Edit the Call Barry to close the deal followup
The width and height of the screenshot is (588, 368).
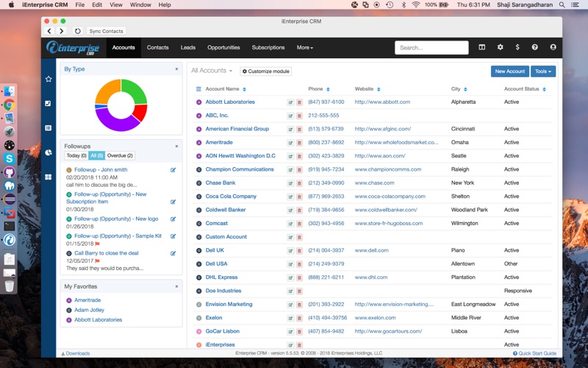click(x=173, y=253)
